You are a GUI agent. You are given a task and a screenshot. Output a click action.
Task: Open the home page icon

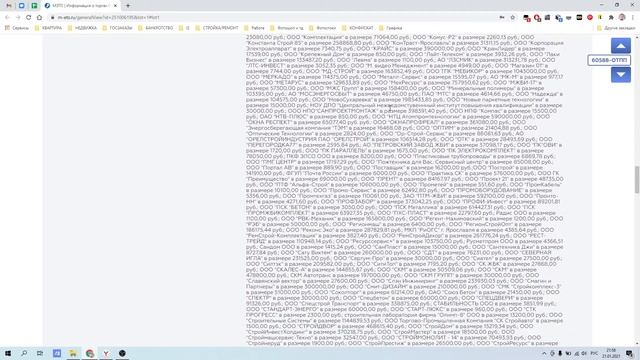[x=39, y=18]
